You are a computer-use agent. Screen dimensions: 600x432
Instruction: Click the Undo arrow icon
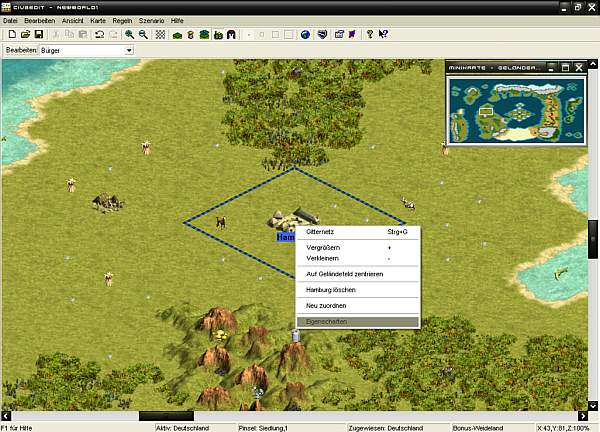99,34
